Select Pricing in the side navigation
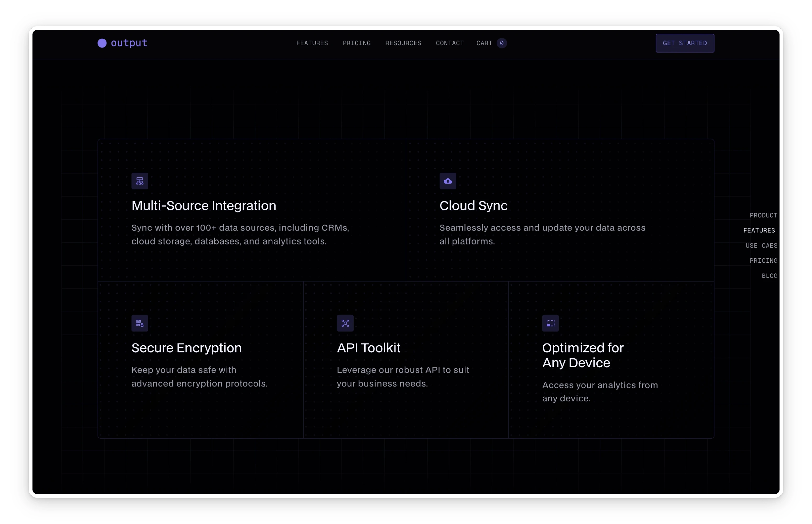This screenshot has height=524, width=812. tap(763, 261)
